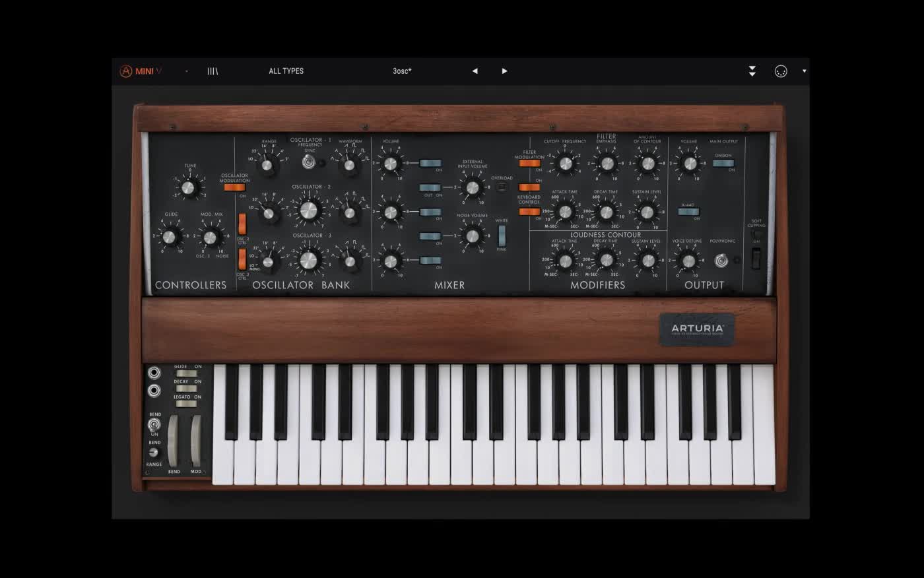
Task: Click Loudness Contour Decay Time knob
Action: [607, 261]
